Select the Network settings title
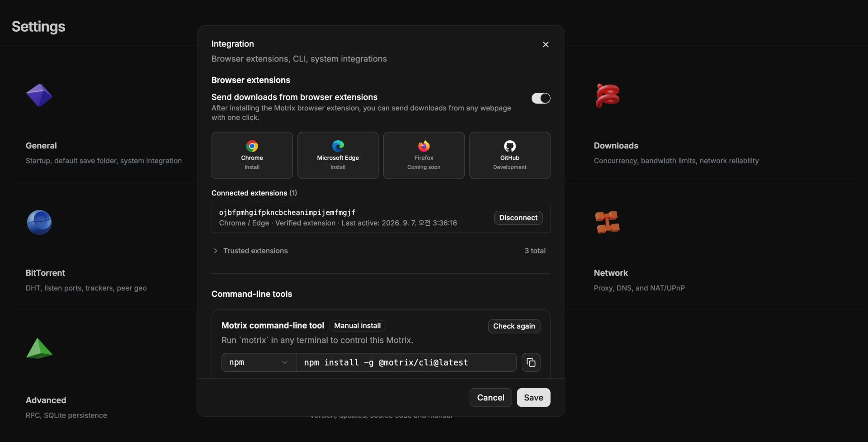 pyautogui.click(x=611, y=273)
